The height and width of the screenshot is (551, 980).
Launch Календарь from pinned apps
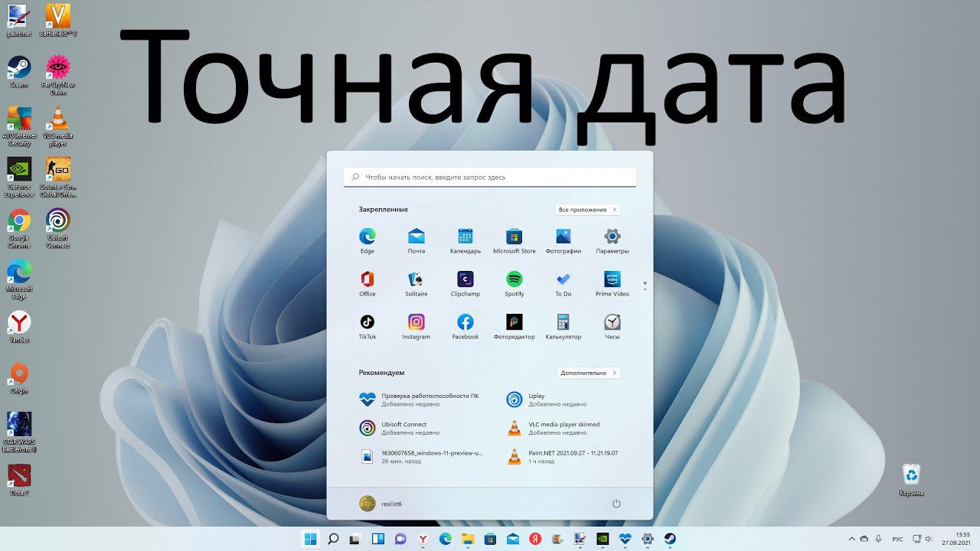click(465, 240)
